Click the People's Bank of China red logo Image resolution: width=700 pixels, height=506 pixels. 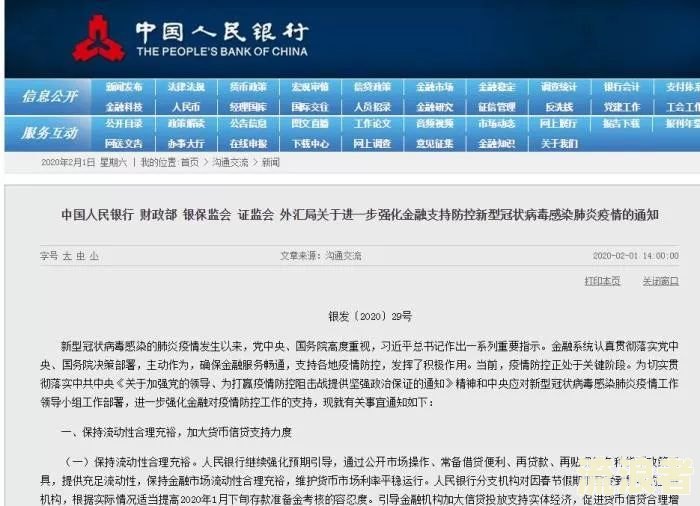point(99,38)
